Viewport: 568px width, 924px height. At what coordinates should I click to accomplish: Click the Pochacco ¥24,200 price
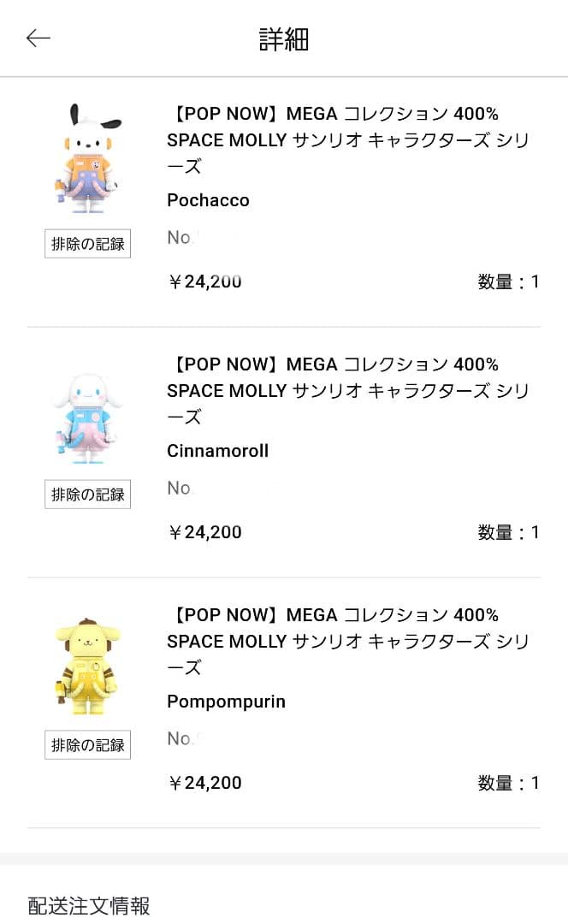pyautogui.click(x=205, y=281)
